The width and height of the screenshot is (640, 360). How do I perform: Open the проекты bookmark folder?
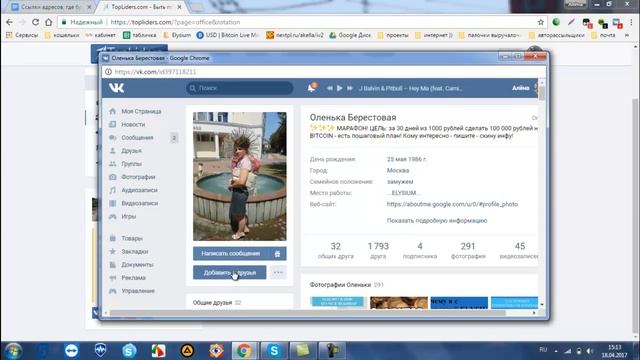(393, 35)
